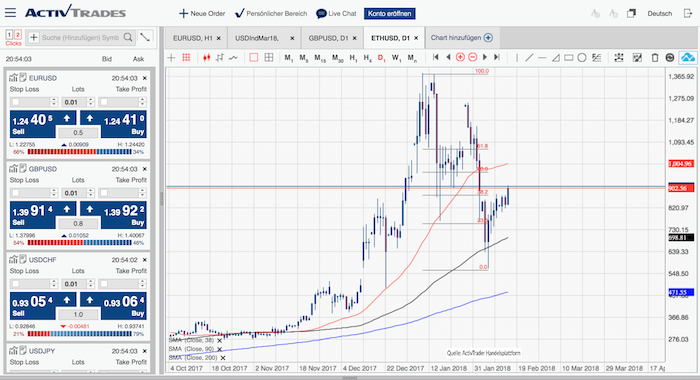
Task: Select the H4 timeframe
Action: [367, 58]
